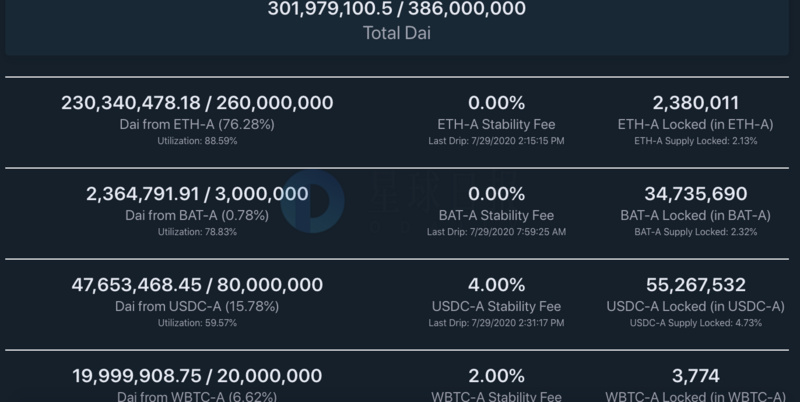800x402 pixels.
Task: Select the "Total Dai" label
Action: coord(397,32)
